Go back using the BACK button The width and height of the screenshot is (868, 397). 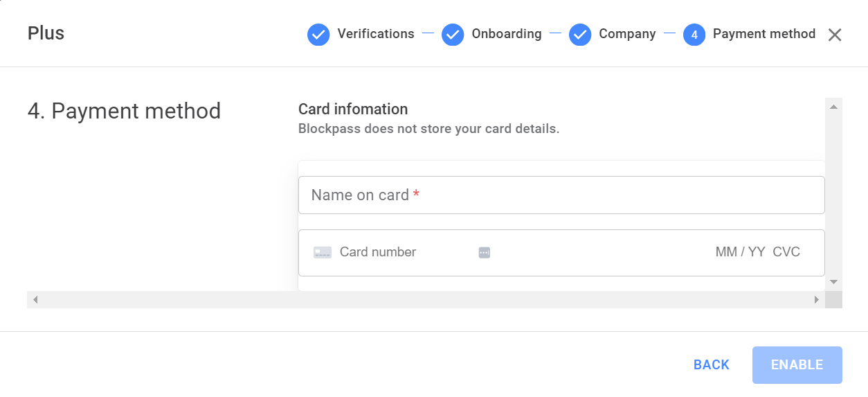pyautogui.click(x=712, y=365)
